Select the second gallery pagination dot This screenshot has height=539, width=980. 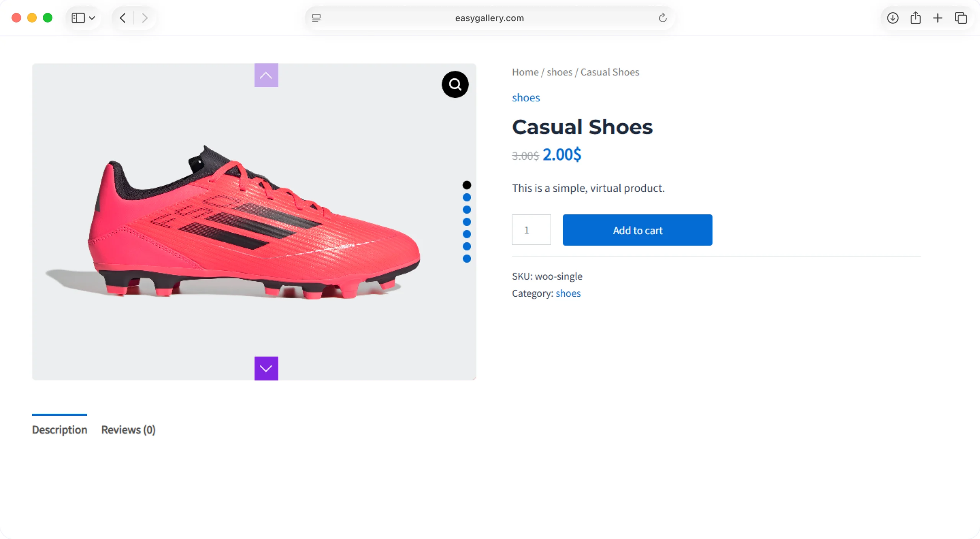(467, 198)
